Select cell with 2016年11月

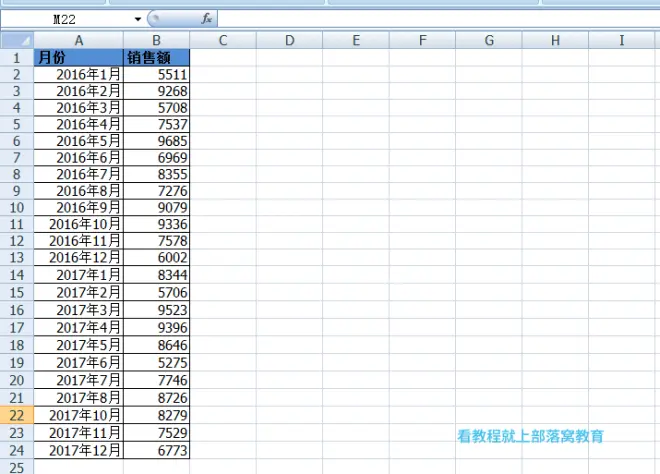tap(79, 241)
